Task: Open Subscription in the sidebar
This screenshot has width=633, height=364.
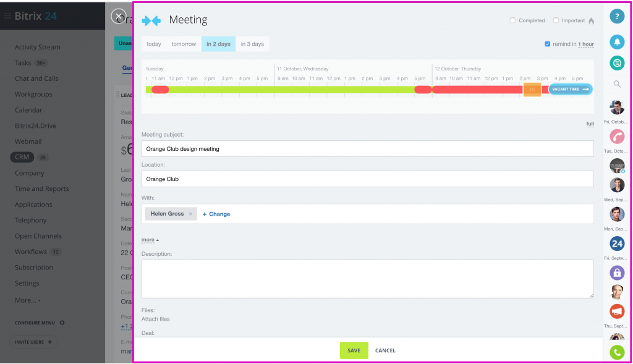Action: tap(34, 268)
